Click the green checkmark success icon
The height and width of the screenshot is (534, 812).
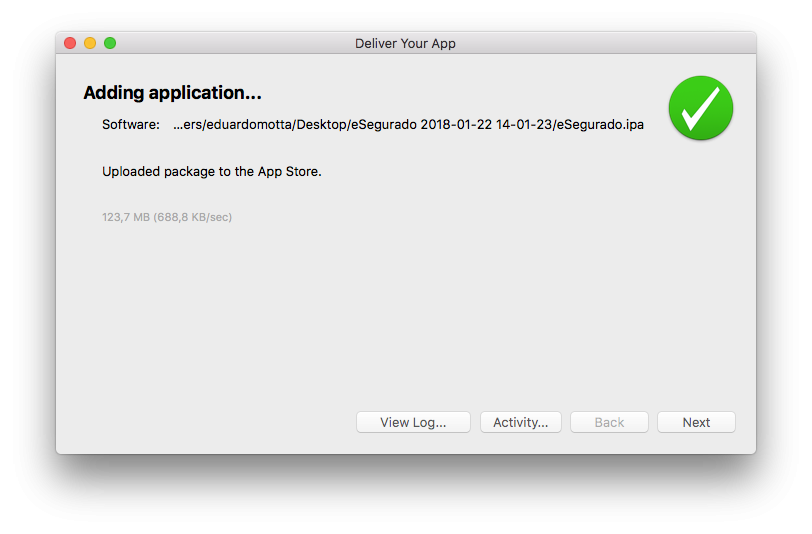(700, 108)
